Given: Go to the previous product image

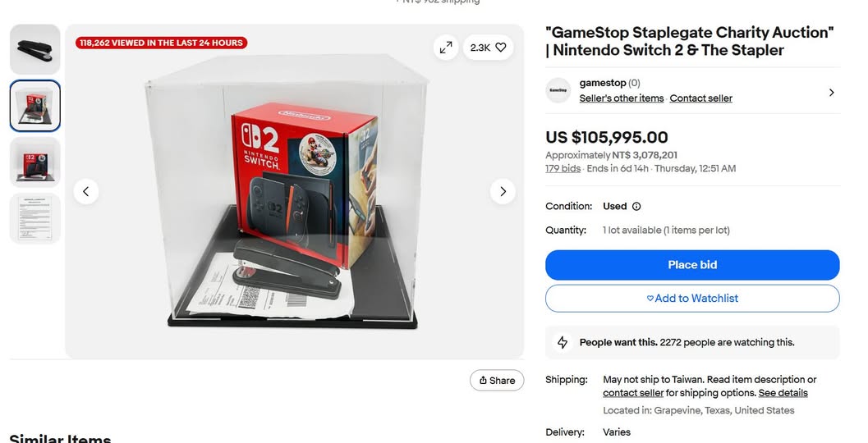Looking at the screenshot, I should pos(86,192).
